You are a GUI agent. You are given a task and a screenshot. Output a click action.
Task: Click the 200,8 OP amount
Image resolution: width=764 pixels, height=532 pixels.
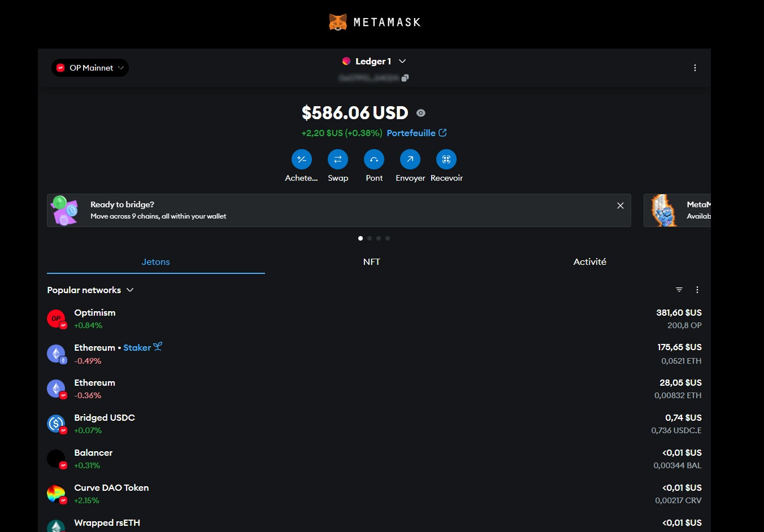coord(684,325)
